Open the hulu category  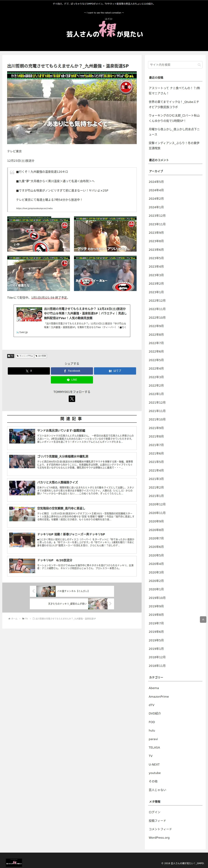coord(152,731)
